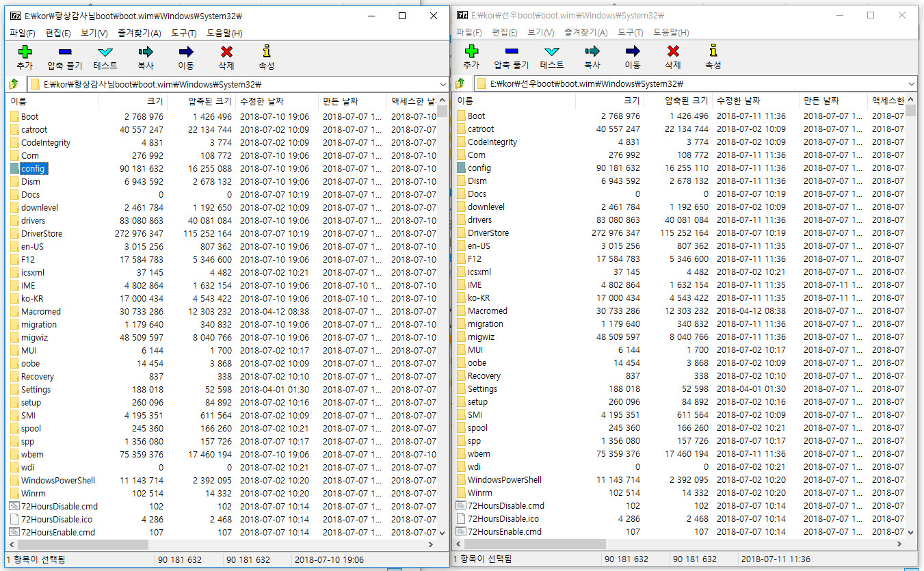Click the Extract (압축 풀기) icon in left window
This screenshot has height=571, width=924.
coord(64,52)
